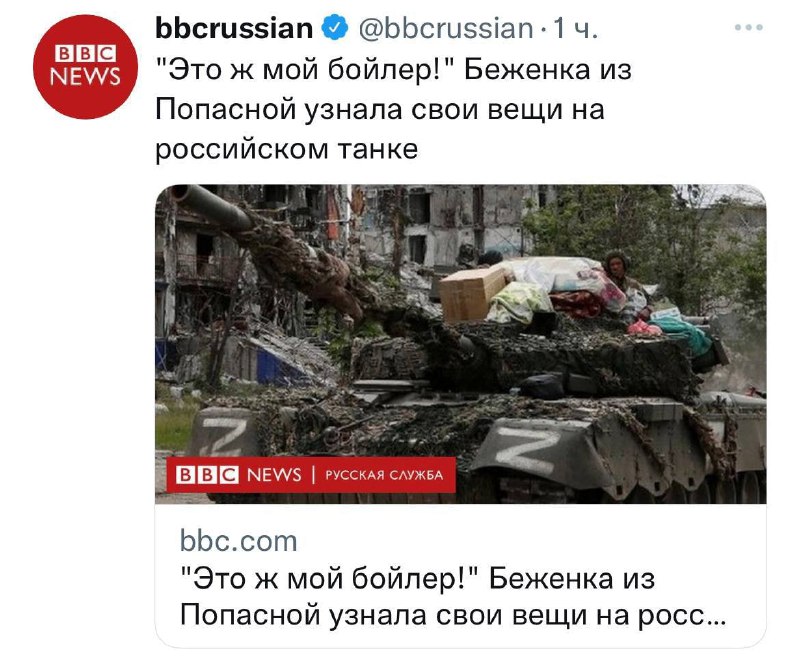Open the bbc.com domain link in the card
The width and height of the screenshot is (800, 656).
click(x=238, y=541)
